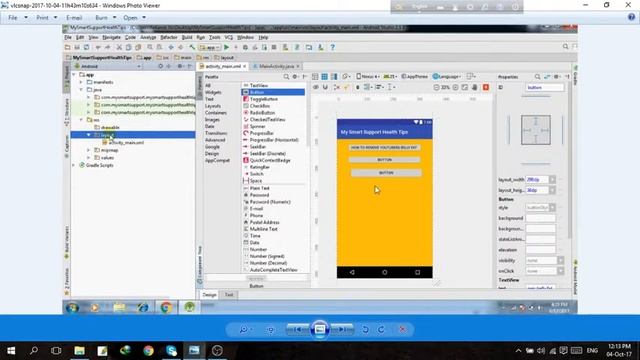Click zoom out minus icon beside 33%
Viewport: 640px width, 360px height.
pyautogui.click(x=436, y=87)
